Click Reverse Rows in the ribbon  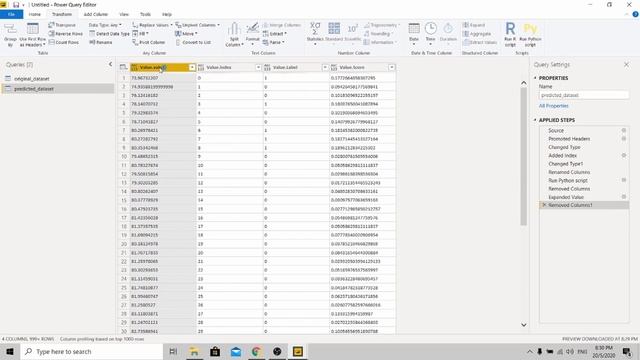[65, 33]
